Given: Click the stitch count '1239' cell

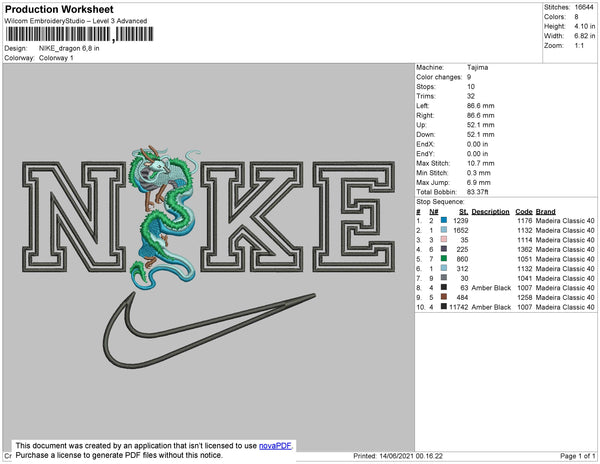Looking at the screenshot, I should point(460,221).
